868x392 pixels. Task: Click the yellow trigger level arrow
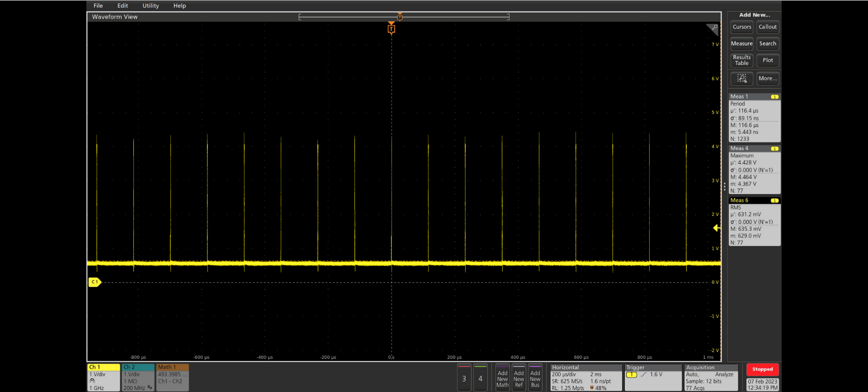click(x=717, y=228)
